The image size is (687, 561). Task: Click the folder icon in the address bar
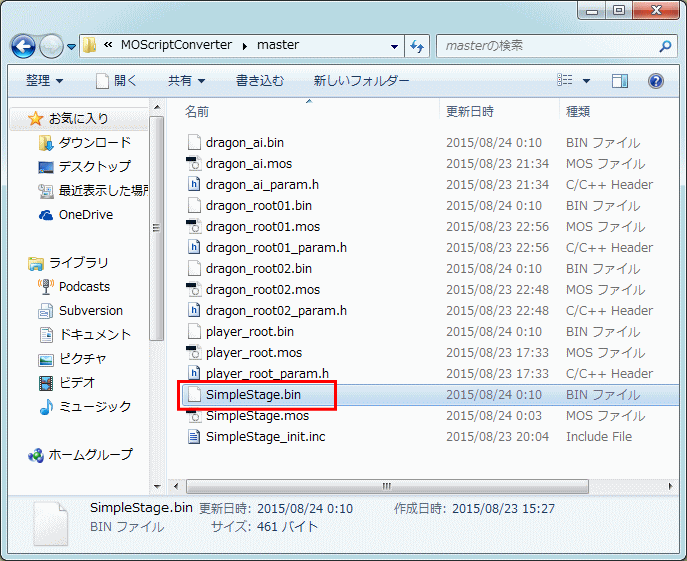(x=90, y=45)
